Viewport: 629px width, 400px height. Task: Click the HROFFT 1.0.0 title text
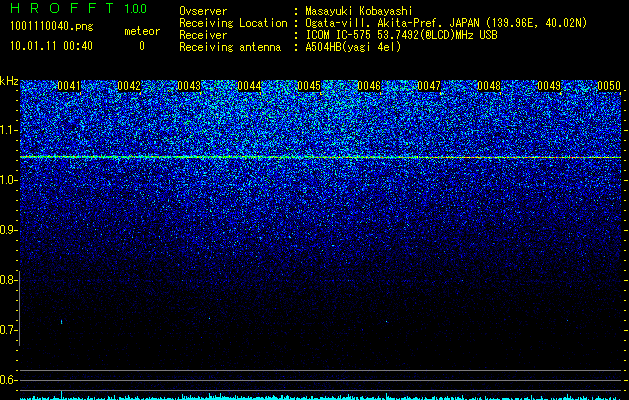click(79, 8)
